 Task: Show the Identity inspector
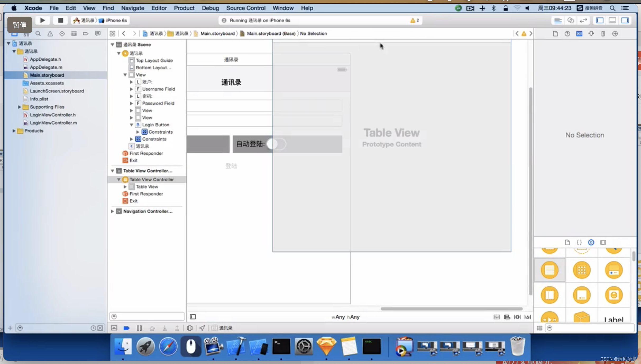click(x=579, y=34)
